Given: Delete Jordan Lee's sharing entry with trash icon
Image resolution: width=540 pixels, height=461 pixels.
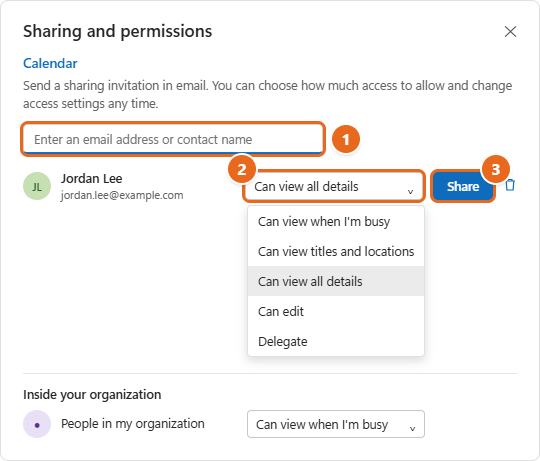Looking at the screenshot, I should click(510, 185).
